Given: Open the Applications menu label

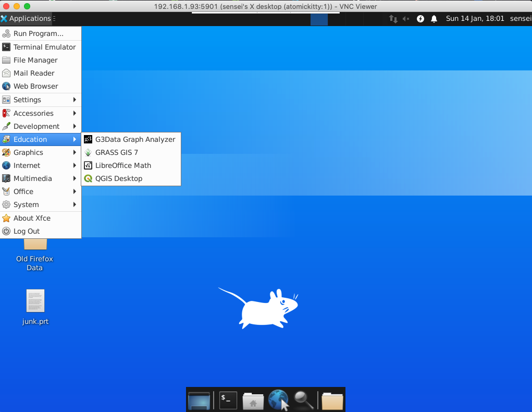Looking at the screenshot, I should [x=30, y=18].
